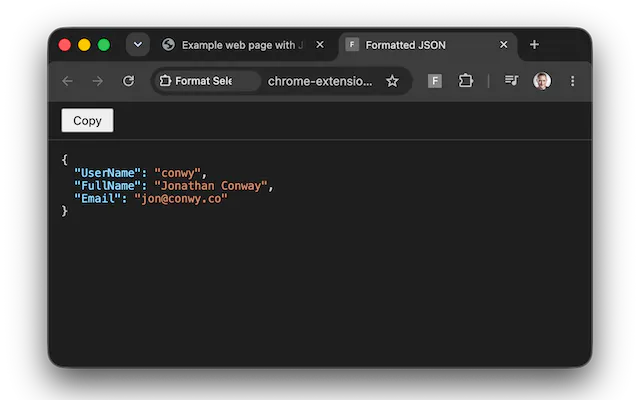This screenshot has height=400, width=640.
Task: Close the Formatted JSON tab
Action: pyautogui.click(x=504, y=44)
